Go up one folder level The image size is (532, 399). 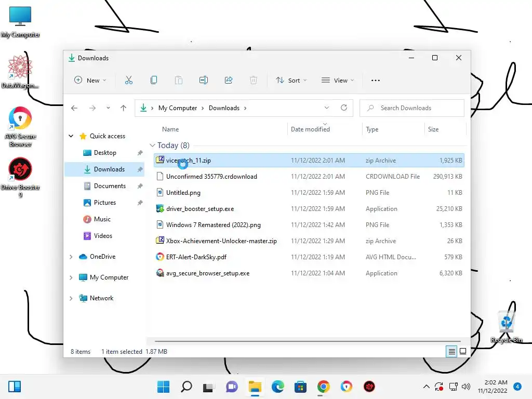click(x=123, y=108)
